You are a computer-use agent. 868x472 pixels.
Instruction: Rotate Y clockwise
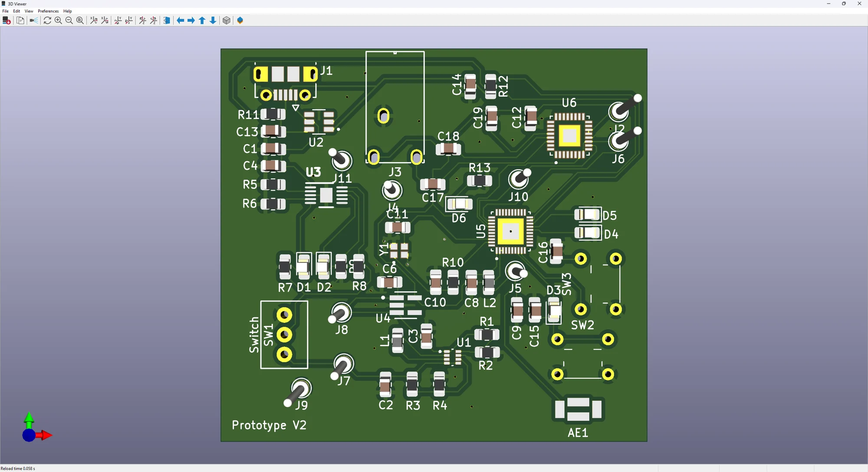point(118,20)
